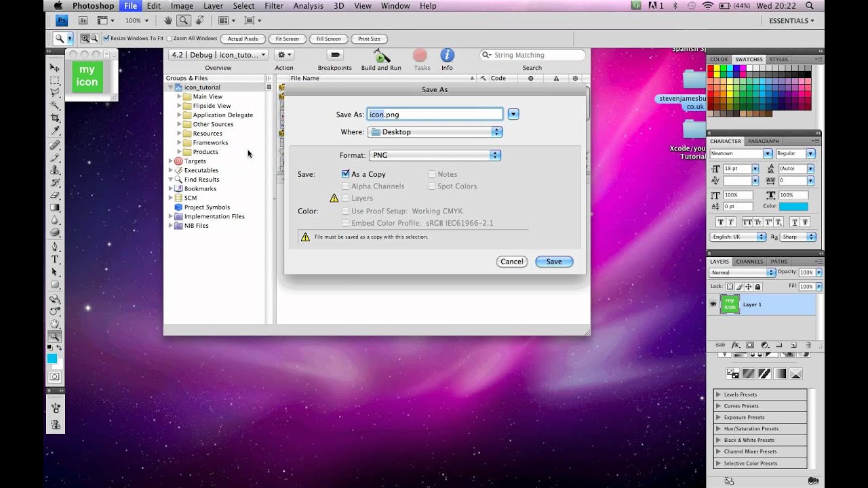Activate the Gradient tool

(55, 208)
